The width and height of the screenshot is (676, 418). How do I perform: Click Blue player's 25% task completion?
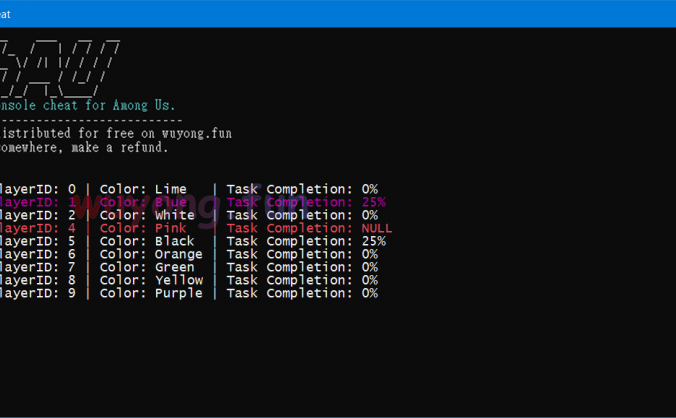[373, 202]
